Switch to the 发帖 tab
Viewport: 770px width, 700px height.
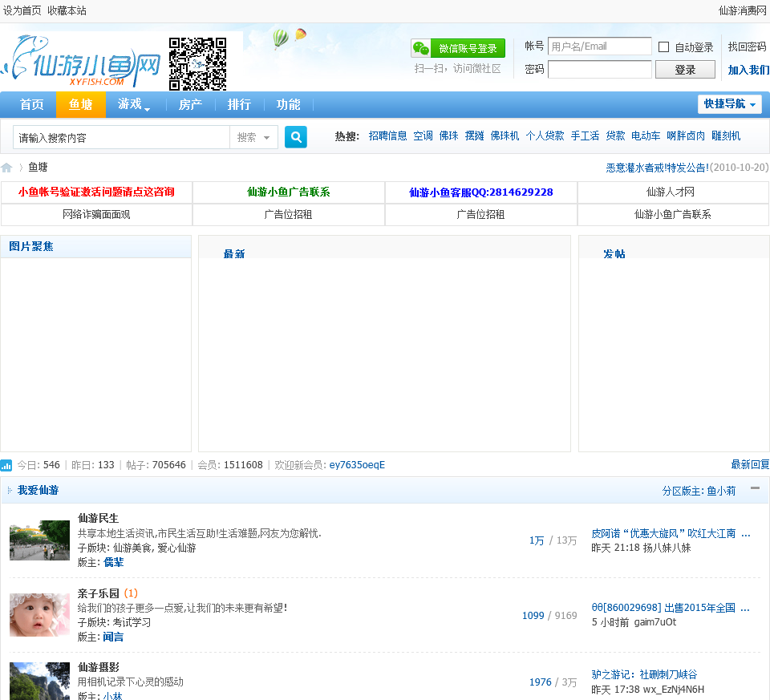click(x=614, y=253)
